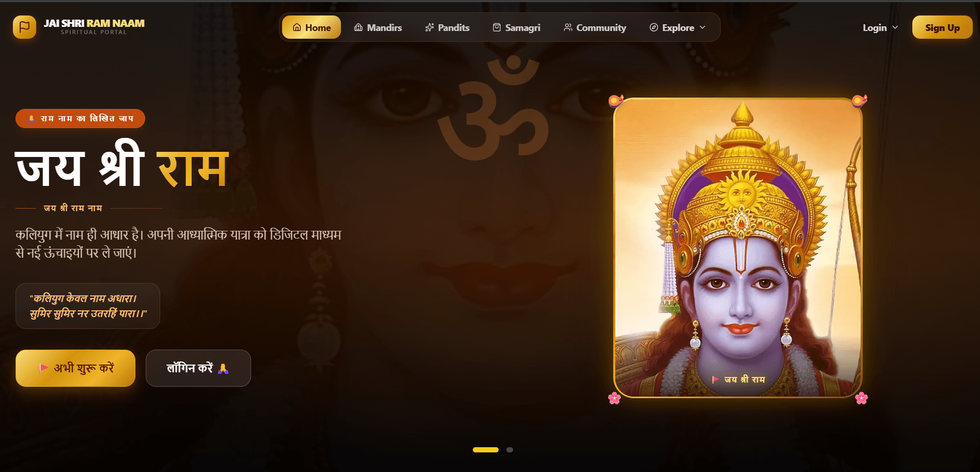The width and height of the screenshot is (980, 472).
Task: Click the लॉगिन करें button
Action: click(x=198, y=368)
